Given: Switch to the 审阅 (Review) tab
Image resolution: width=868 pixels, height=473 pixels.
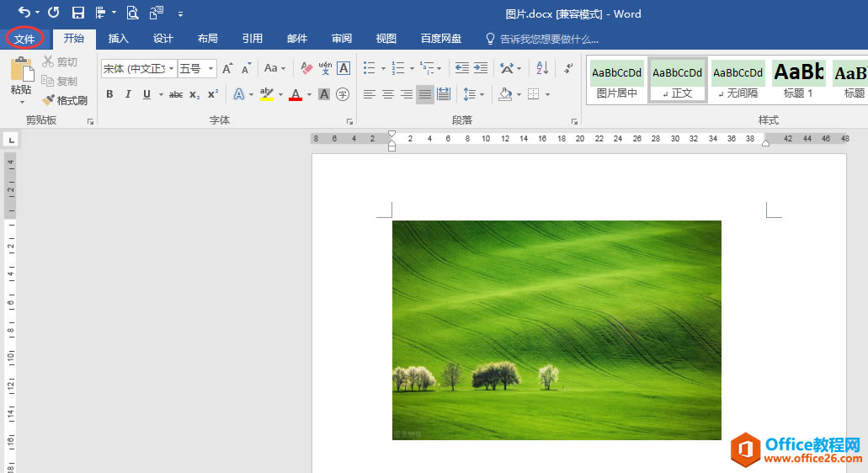Looking at the screenshot, I should click(342, 39).
